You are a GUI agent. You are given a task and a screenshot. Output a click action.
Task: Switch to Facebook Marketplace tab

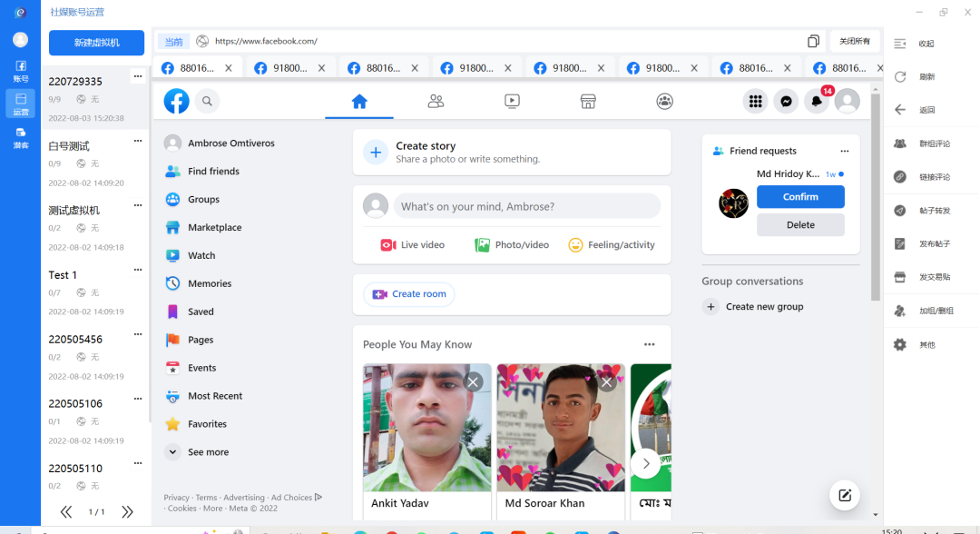click(x=588, y=102)
